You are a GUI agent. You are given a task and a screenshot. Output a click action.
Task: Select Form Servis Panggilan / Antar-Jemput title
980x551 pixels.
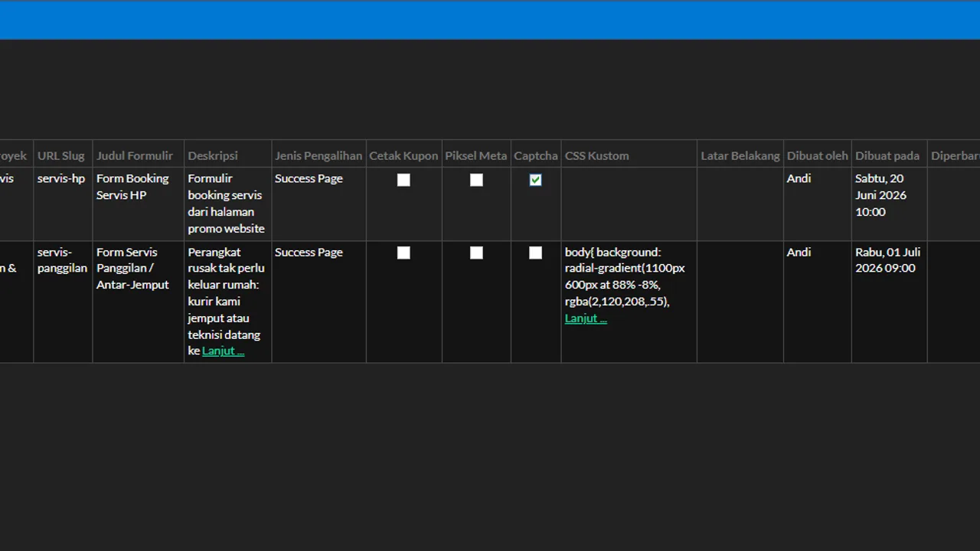[x=132, y=269]
